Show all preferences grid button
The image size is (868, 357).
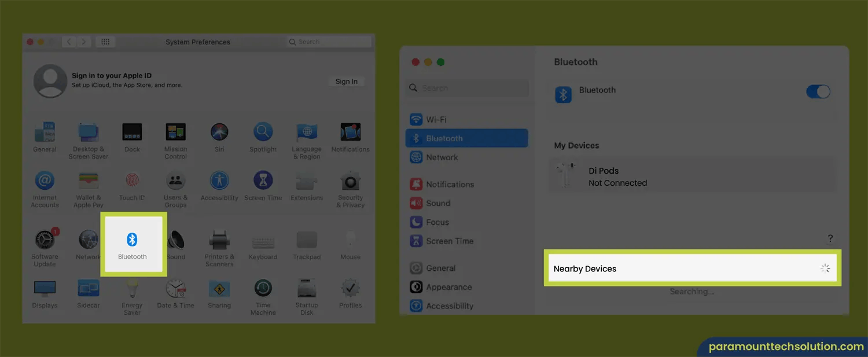[105, 42]
